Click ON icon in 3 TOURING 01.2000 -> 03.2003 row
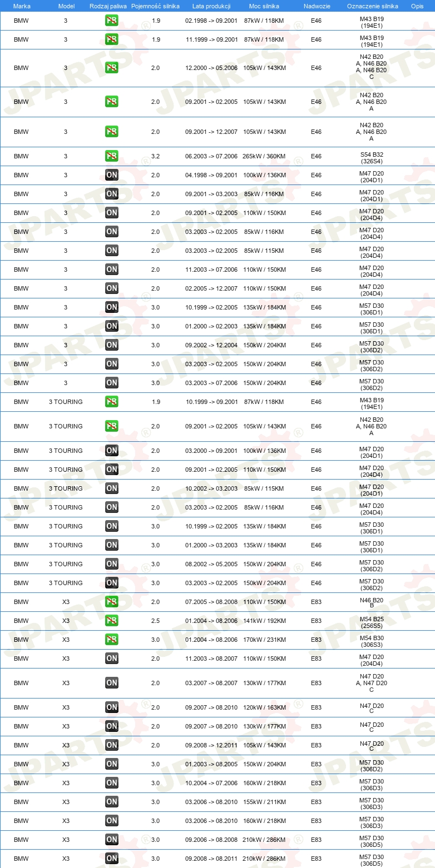The height and width of the screenshot is (868, 435). coord(112,545)
